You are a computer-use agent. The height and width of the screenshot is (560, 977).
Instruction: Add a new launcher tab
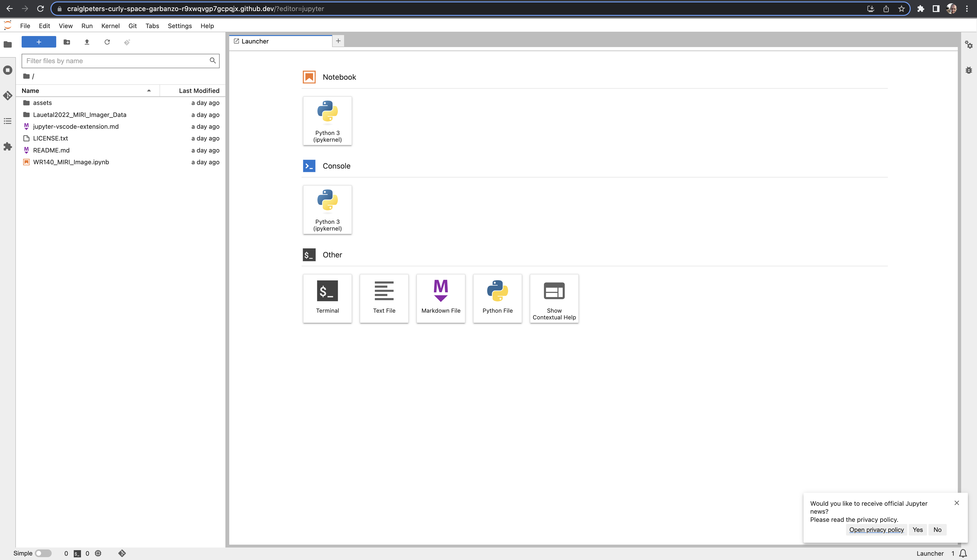coord(338,41)
